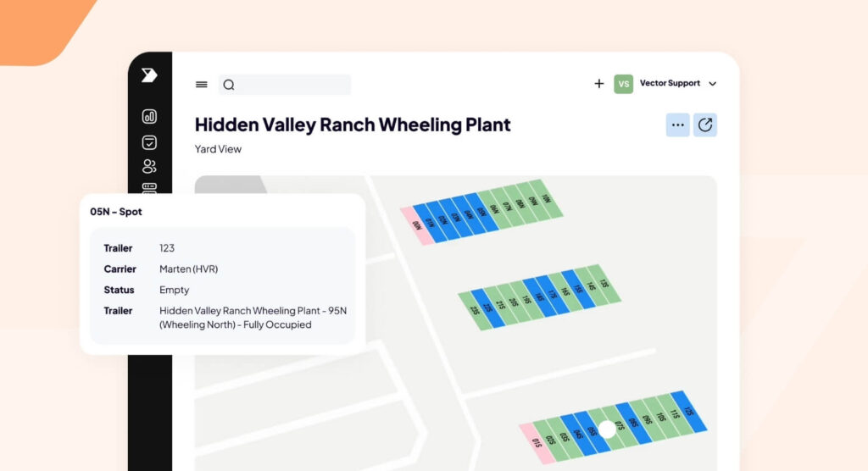Viewport: 868px width, 471px height.
Task: Select the pink 00N yard spot
Action: pos(417,225)
